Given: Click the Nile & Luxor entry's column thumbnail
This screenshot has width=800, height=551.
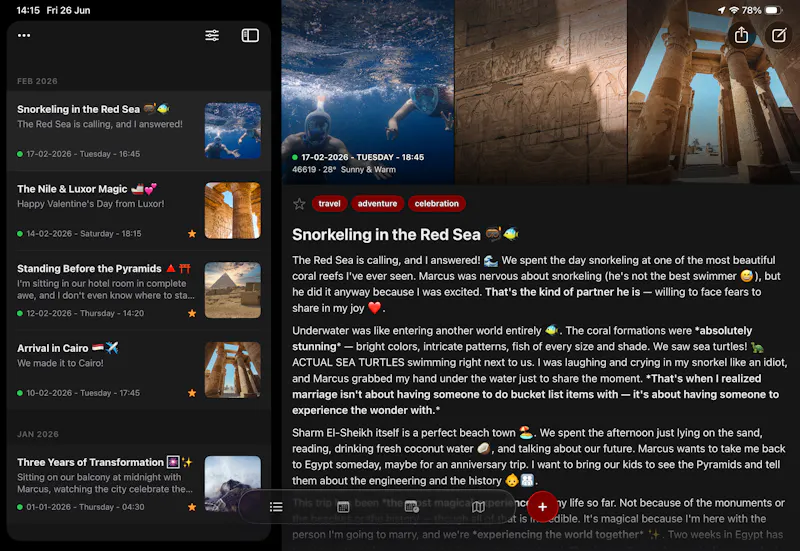Looking at the screenshot, I should click(233, 210).
